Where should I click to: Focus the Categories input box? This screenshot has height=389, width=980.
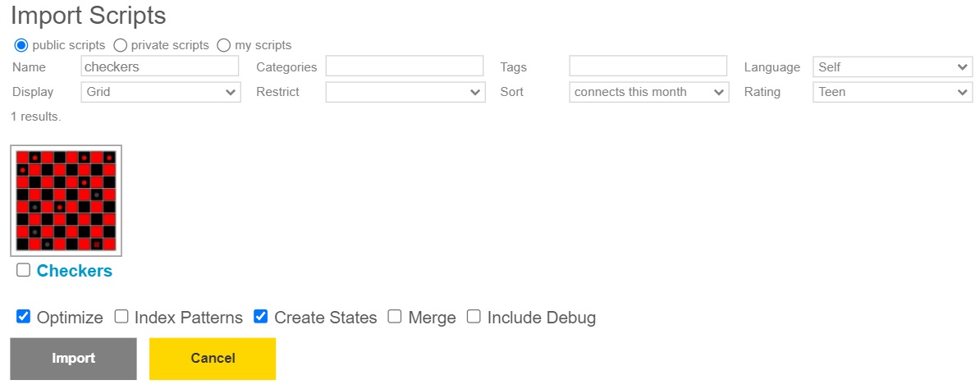coord(405,66)
